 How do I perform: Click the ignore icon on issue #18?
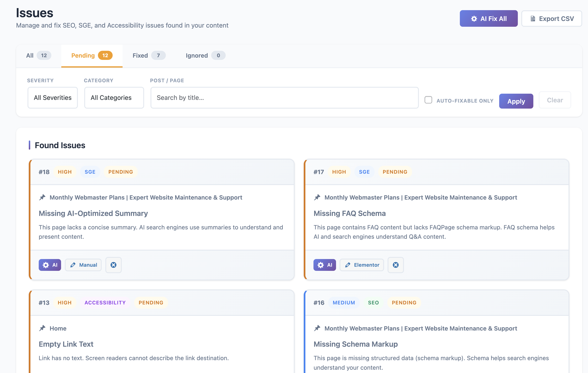(x=113, y=265)
